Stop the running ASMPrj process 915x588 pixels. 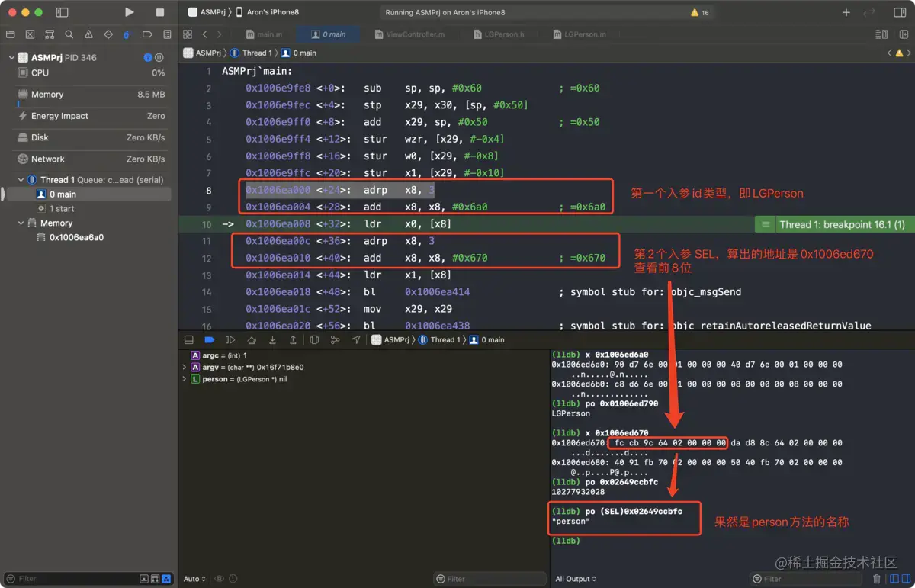pyautogui.click(x=160, y=12)
